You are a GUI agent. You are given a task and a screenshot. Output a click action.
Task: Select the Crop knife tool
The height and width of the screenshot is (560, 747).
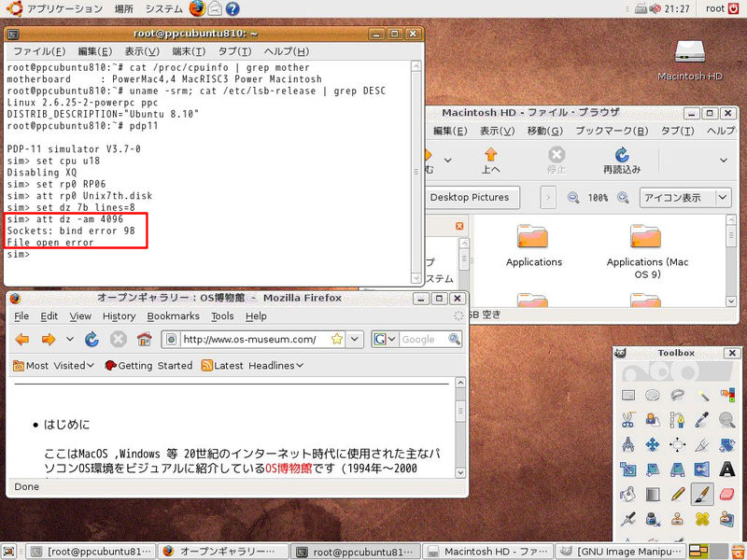[702, 445]
